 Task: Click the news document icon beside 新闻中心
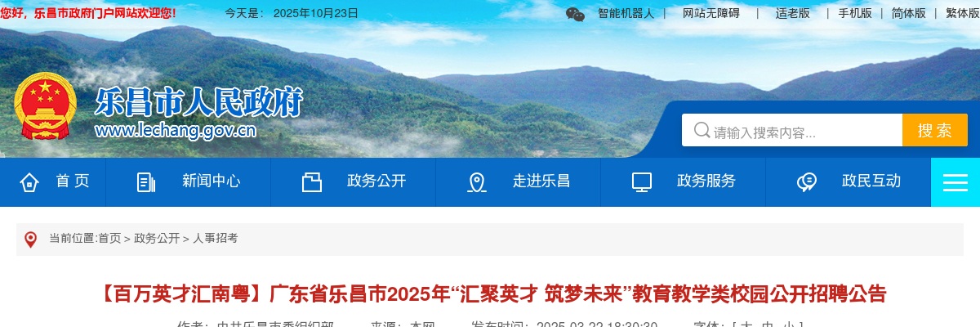pos(146,181)
